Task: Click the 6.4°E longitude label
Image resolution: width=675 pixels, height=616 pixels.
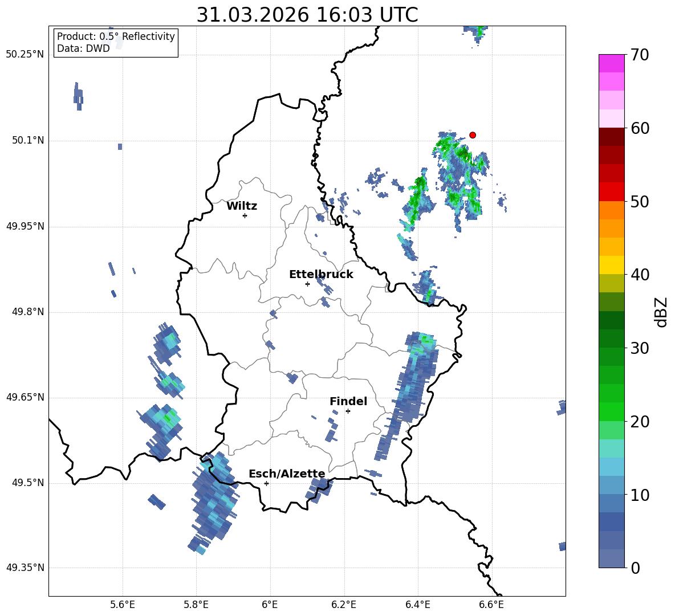Action: (418, 605)
